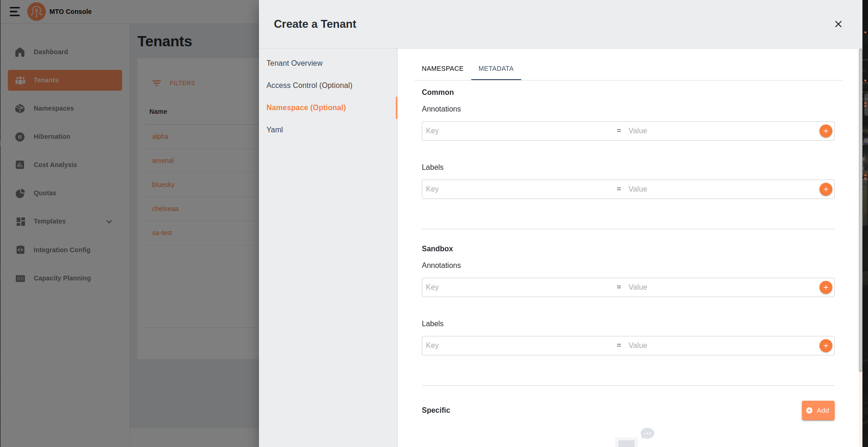The width and height of the screenshot is (868, 447).
Task: Go to the Yaml step
Action: (x=275, y=130)
